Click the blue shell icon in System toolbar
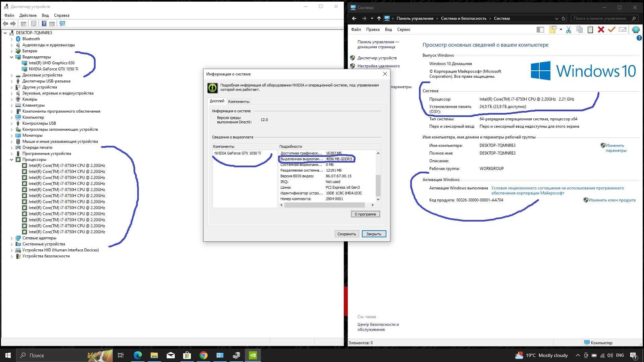 tap(636, 29)
